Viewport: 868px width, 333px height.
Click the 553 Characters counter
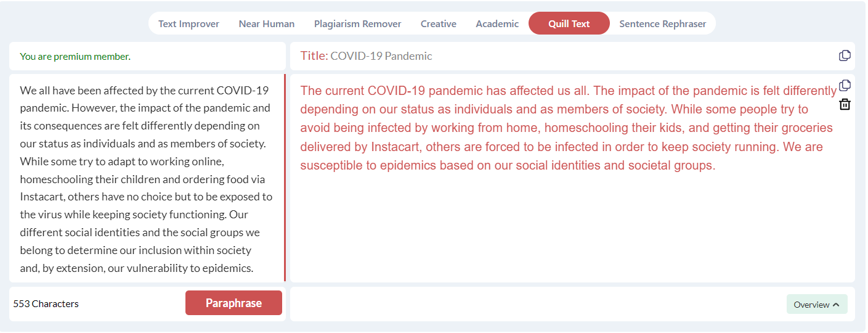click(46, 303)
